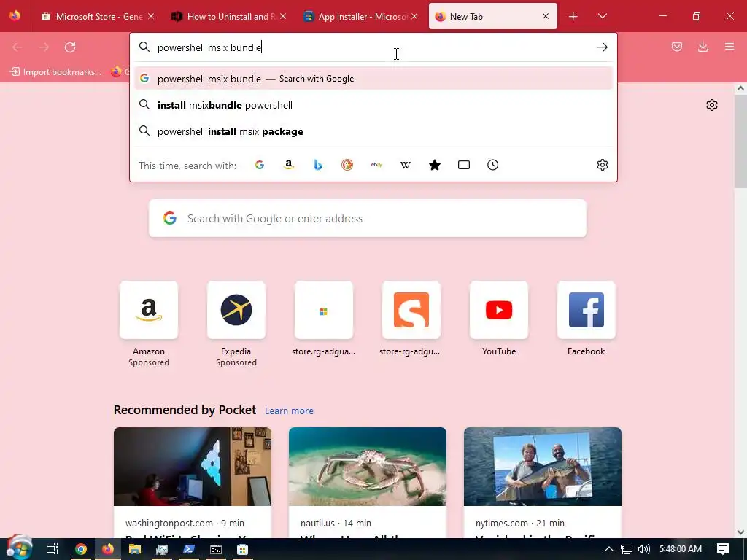Image resolution: width=747 pixels, height=560 pixels.
Task: Search history using the clock icon
Action: click(492, 165)
